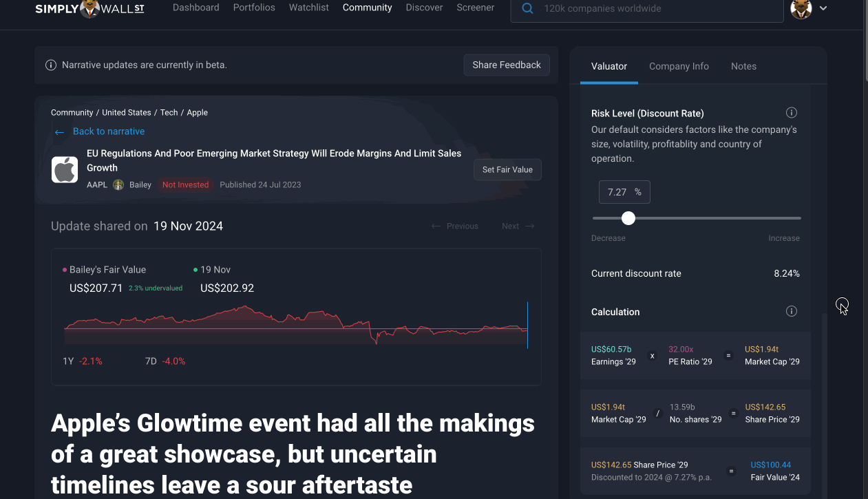
Task: Open the Dashboard nav item
Action: pos(196,8)
